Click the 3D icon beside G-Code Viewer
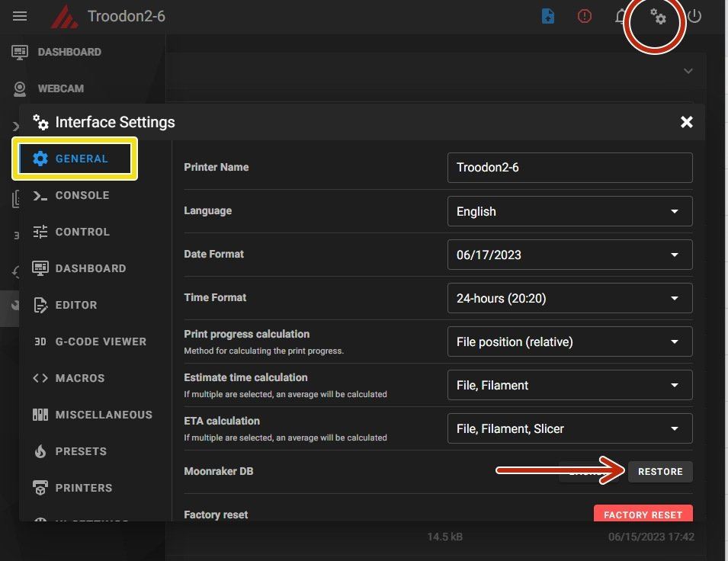728x561 pixels. [x=40, y=341]
